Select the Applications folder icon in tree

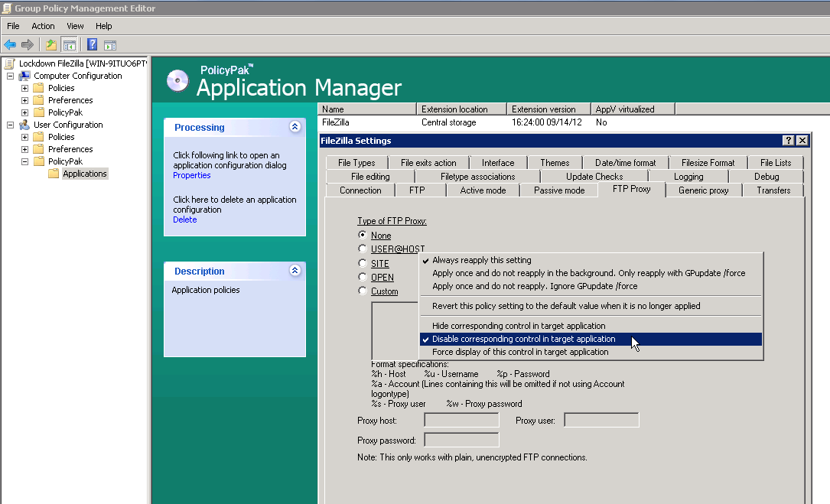54,174
